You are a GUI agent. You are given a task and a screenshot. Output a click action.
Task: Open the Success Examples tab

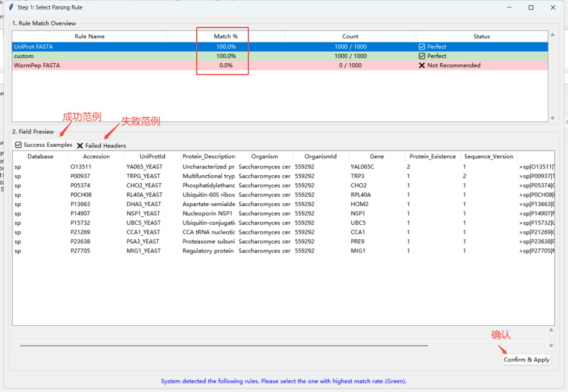coord(44,145)
